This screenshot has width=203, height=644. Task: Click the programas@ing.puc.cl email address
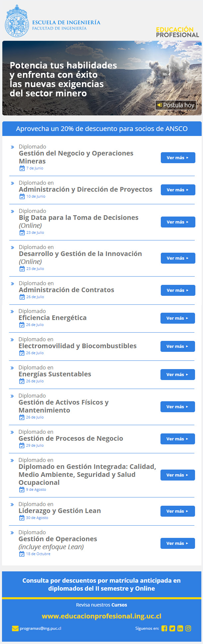pos(40,628)
